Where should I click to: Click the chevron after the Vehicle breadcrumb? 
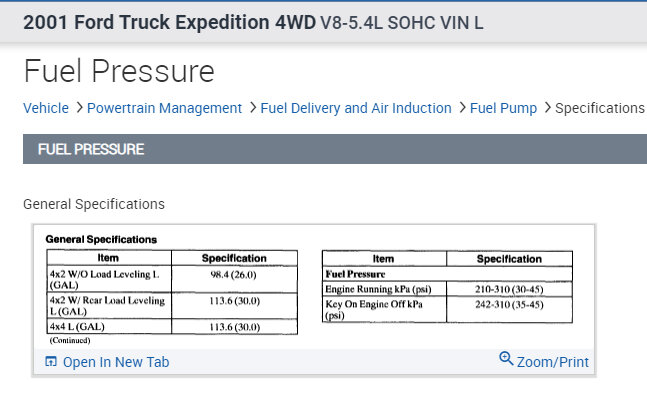pyautogui.click(x=79, y=108)
